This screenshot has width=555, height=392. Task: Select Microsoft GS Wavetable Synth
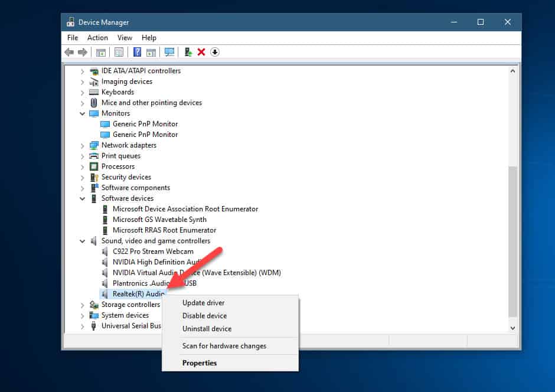coord(159,220)
